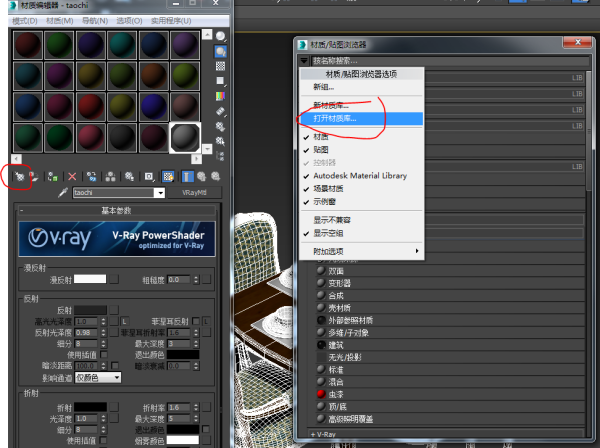600x448 pixels.
Task: Click sample slots scroll-down arrow
Action: coord(207,148)
